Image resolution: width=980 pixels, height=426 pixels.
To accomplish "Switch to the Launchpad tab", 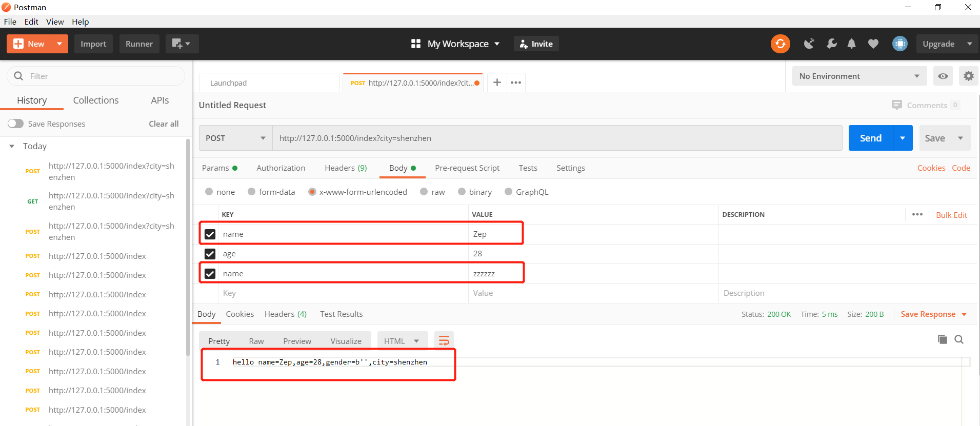I will [269, 83].
